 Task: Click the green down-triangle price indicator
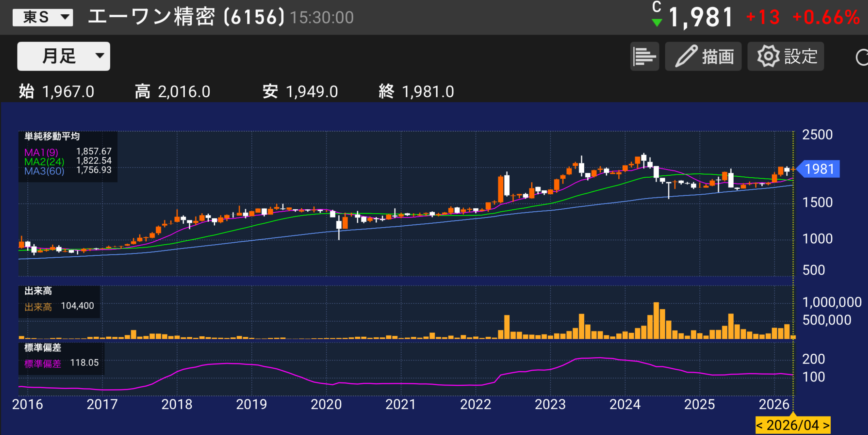pos(657,22)
